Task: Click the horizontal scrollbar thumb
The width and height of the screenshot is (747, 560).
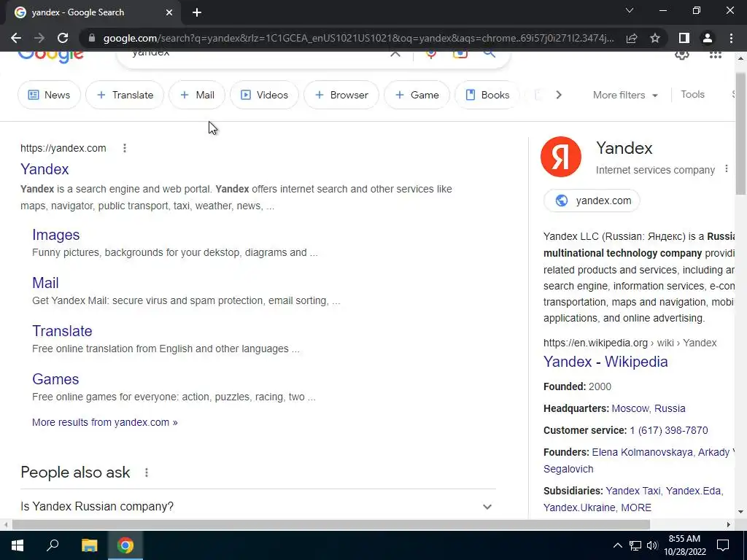Action: pyautogui.click(x=330, y=524)
